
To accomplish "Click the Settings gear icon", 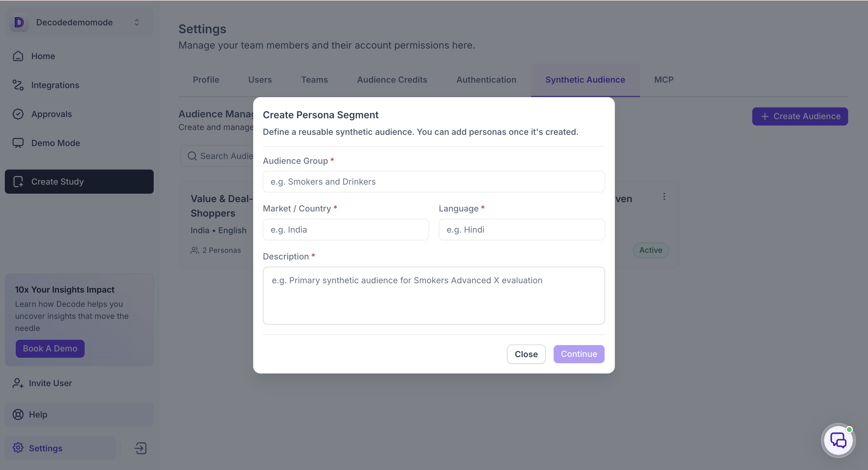I will click(x=18, y=448).
